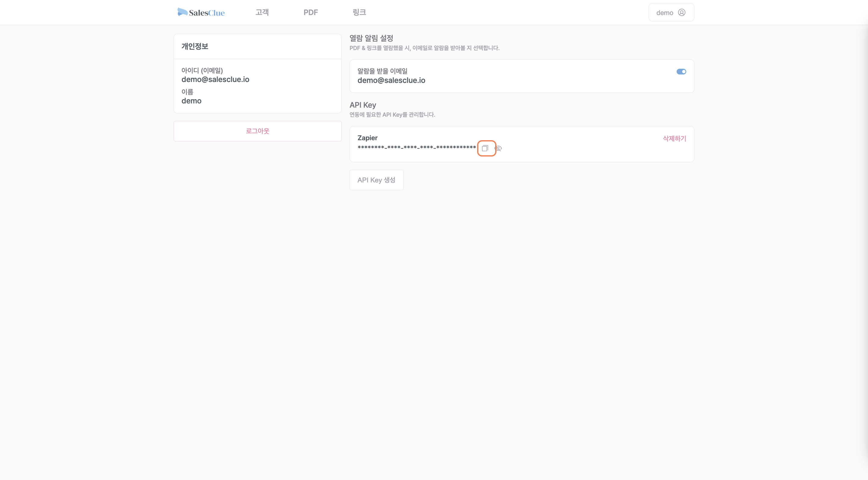
Task: Copy the Zapier API key
Action: click(485, 148)
